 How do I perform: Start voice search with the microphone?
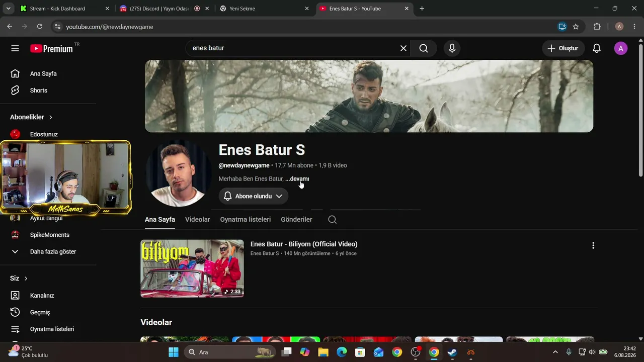pyautogui.click(x=452, y=48)
